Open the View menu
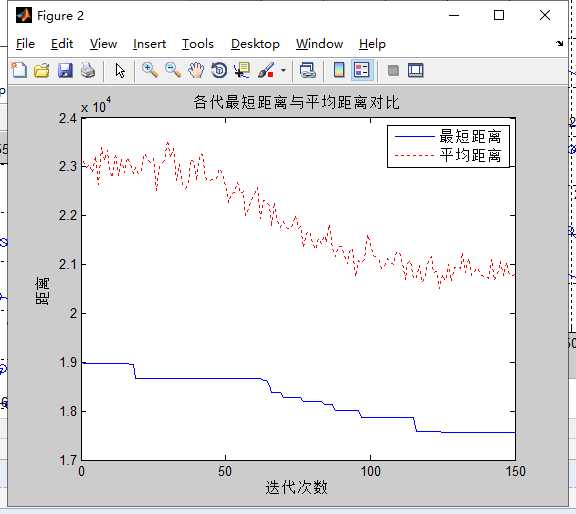 click(x=103, y=44)
